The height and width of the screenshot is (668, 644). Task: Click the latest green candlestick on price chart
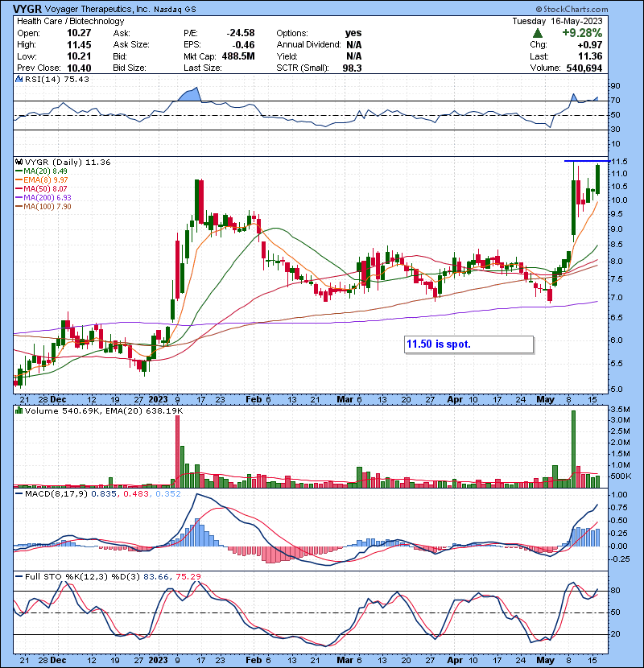point(598,179)
